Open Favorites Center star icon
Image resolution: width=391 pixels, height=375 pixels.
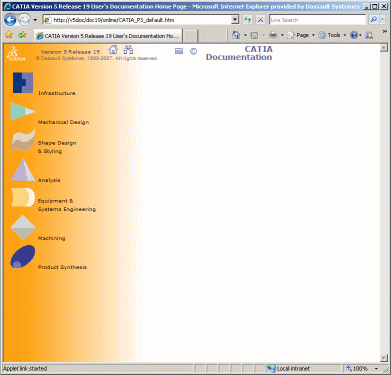click(9, 35)
